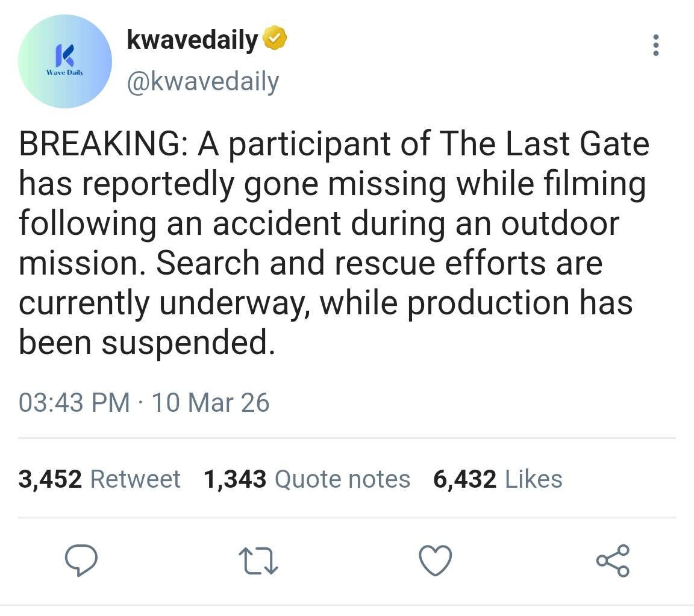Click the gold verified badge

275,39
